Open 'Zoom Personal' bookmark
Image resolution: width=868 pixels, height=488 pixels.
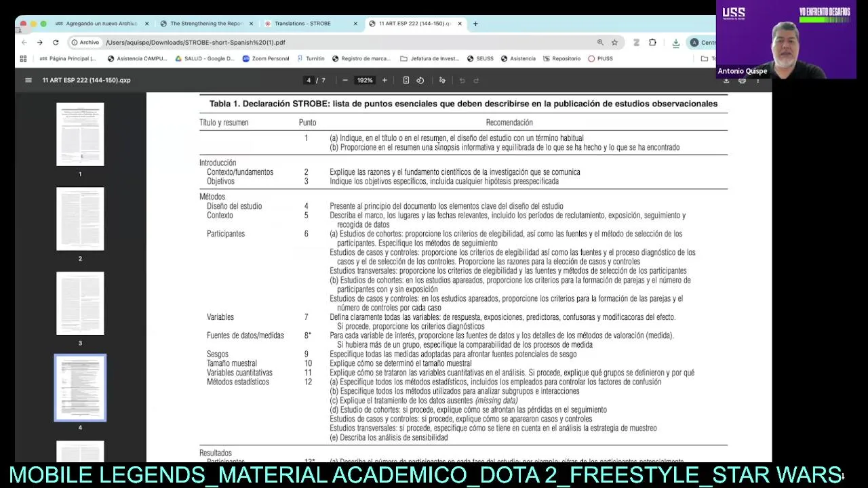click(266, 59)
